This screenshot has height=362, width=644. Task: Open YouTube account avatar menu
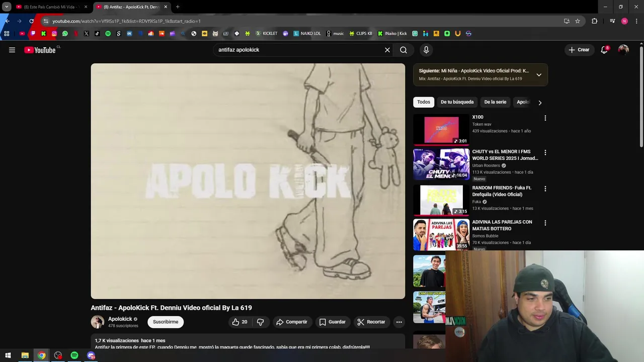[623, 50]
